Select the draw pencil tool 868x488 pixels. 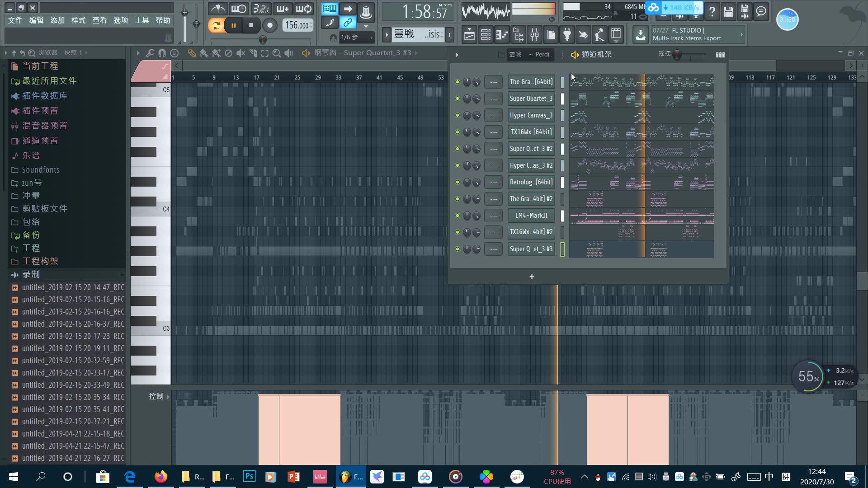pyautogui.click(x=192, y=53)
